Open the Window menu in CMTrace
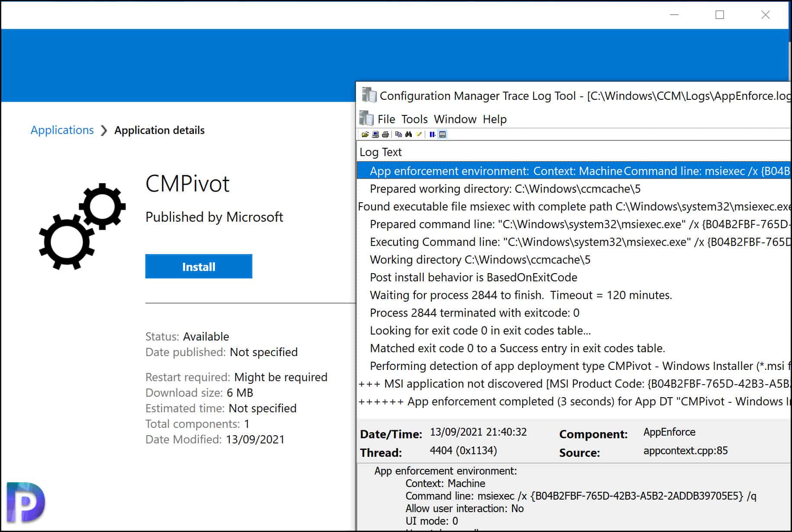Viewport: 792px width, 532px height. (x=455, y=119)
